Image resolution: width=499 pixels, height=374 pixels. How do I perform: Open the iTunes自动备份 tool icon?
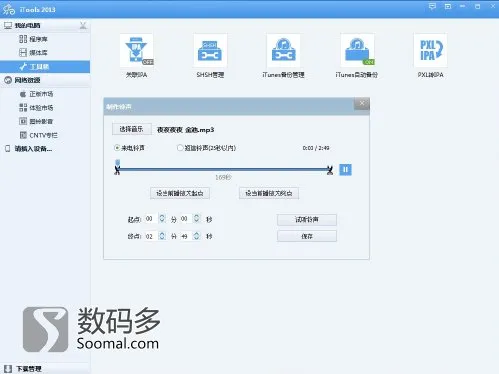point(357,51)
